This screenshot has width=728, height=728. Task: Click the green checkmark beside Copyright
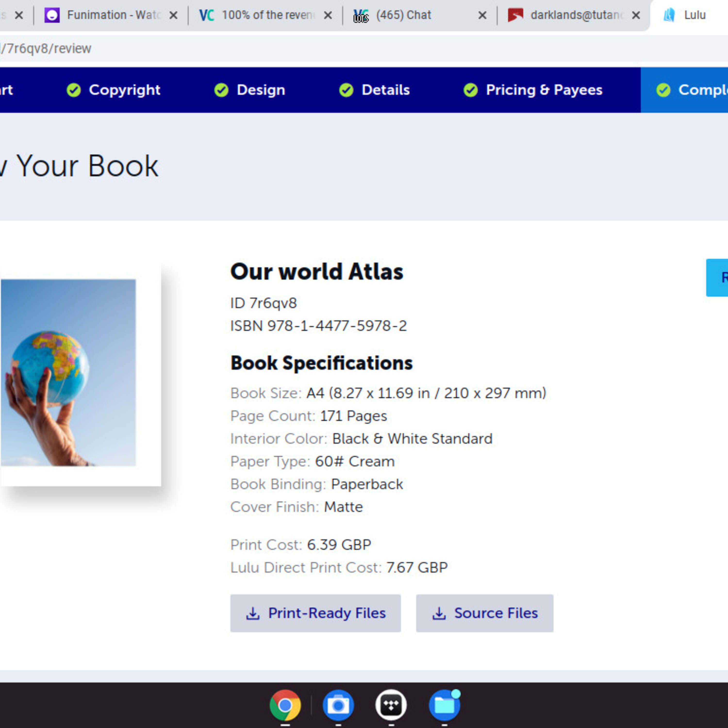click(x=74, y=90)
